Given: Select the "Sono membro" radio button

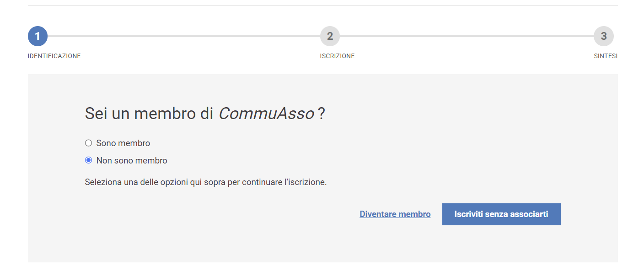Looking at the screenshot, I should (89, 143).
